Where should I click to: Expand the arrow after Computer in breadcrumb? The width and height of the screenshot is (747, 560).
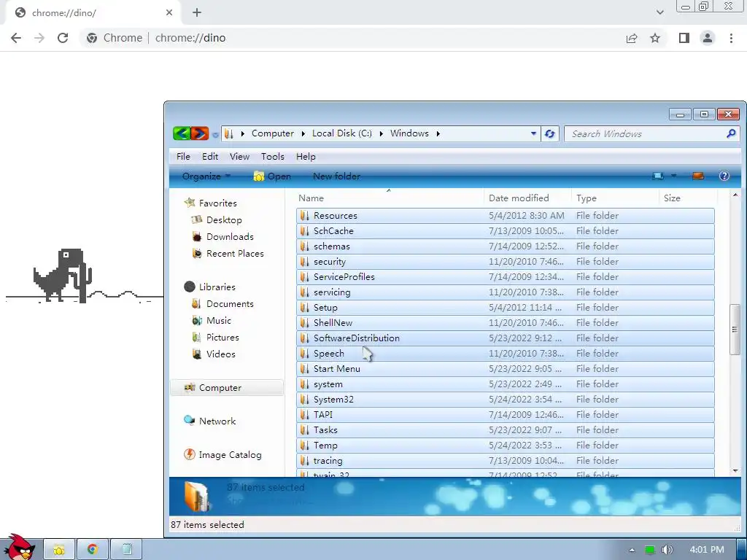coord(303,134)
